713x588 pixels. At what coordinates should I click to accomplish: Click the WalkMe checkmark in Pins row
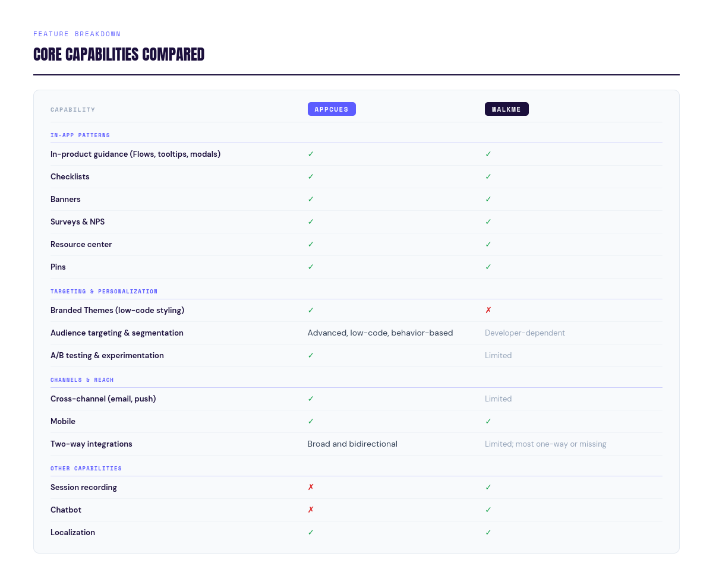[488, 267]
